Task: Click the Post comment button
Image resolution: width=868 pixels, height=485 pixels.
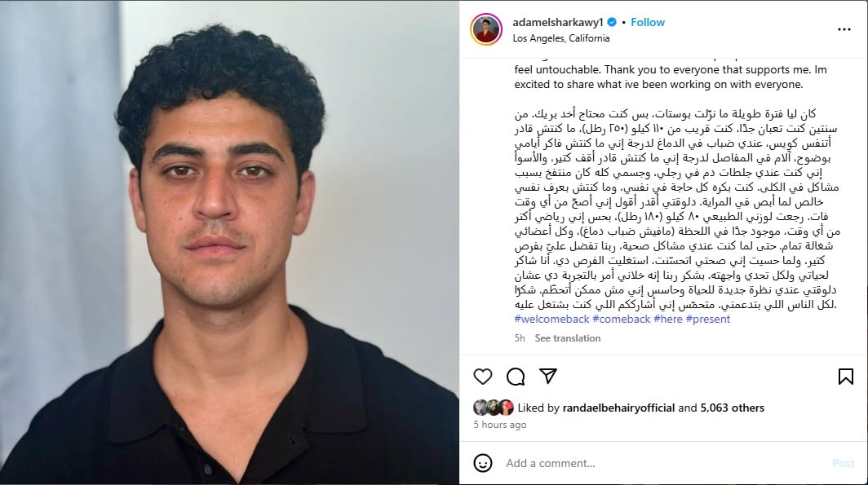Action: pos(843,464)
